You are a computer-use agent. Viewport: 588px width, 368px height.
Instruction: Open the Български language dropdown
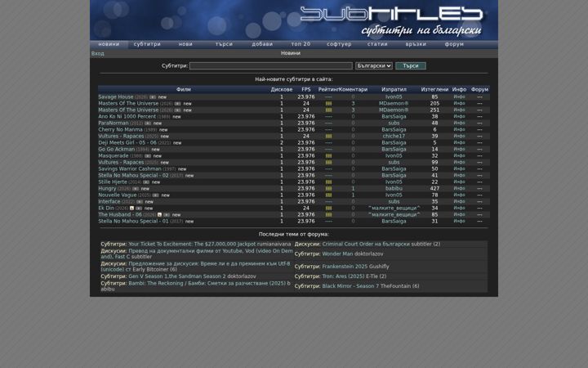coord(374,65)
